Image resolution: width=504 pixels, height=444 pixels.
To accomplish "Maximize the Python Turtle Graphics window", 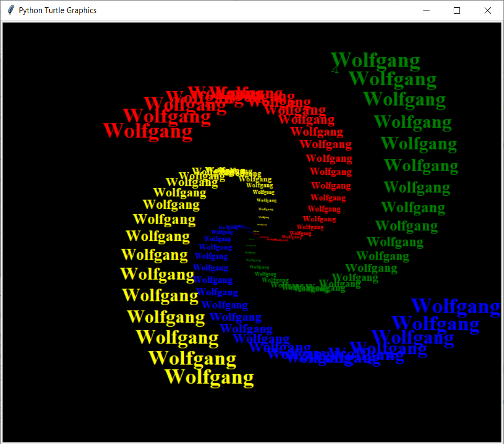I will coord(457,10).
